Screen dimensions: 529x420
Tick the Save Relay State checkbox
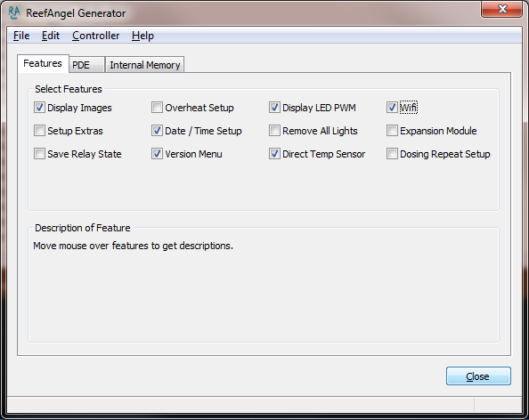point(39,154)
